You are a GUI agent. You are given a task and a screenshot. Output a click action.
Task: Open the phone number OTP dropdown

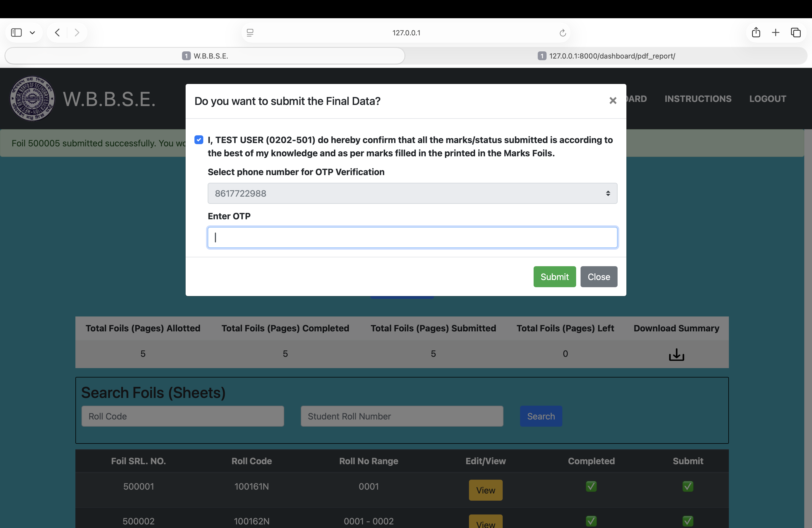pyautogui.click(x=412, y=193)
